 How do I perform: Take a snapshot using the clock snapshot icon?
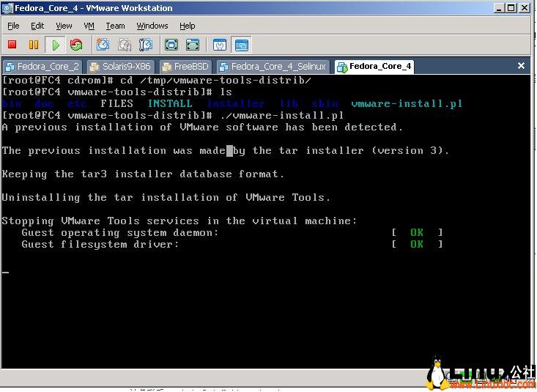click(103, 45)
